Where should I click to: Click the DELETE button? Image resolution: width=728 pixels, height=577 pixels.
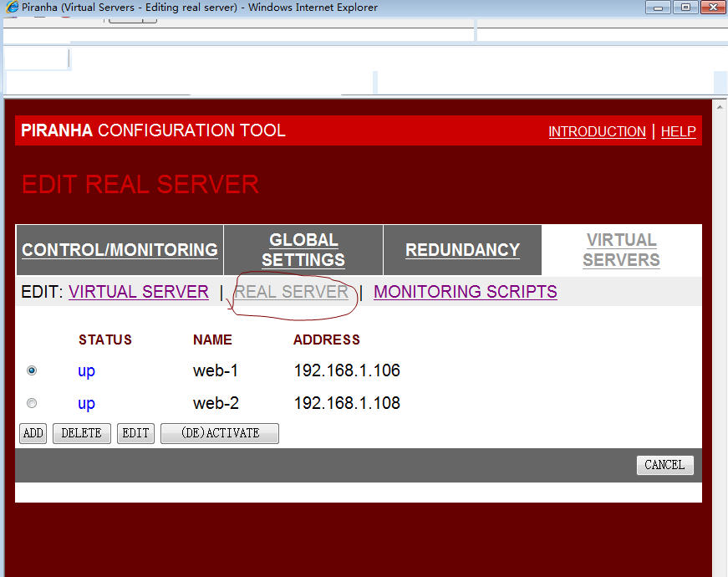pos(82,433)
